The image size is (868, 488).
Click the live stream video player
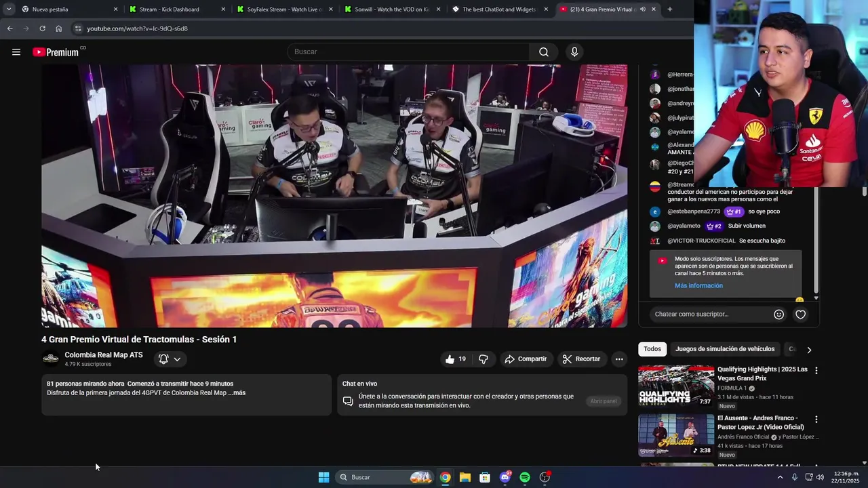[x=334, y=197]
